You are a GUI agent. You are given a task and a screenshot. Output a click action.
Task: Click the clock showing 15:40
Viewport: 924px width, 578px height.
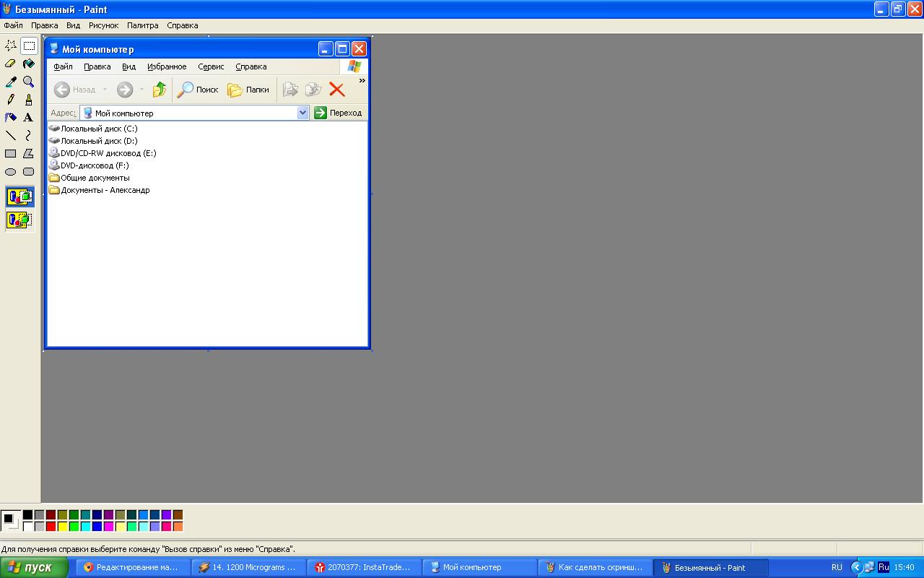click(x=904, y=568)
